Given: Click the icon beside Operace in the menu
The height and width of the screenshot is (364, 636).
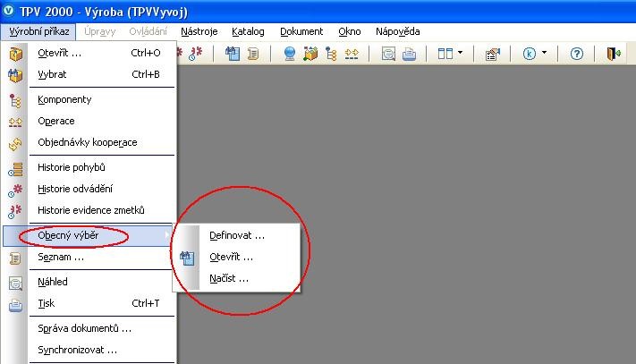Looking at the screenshot, I should pos(15,122).
